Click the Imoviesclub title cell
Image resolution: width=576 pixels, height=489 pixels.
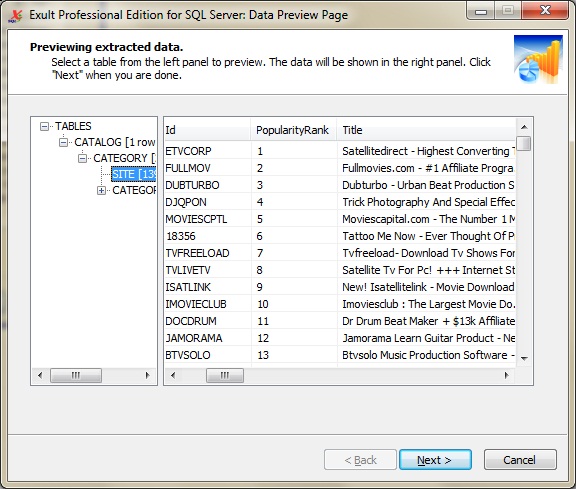[426, 304]
